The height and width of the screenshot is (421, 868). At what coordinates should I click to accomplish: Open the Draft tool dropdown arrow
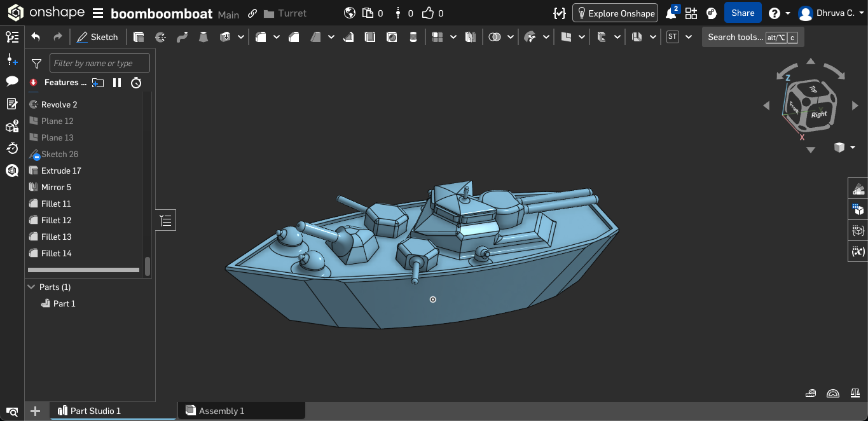click(x=331, y=38)
